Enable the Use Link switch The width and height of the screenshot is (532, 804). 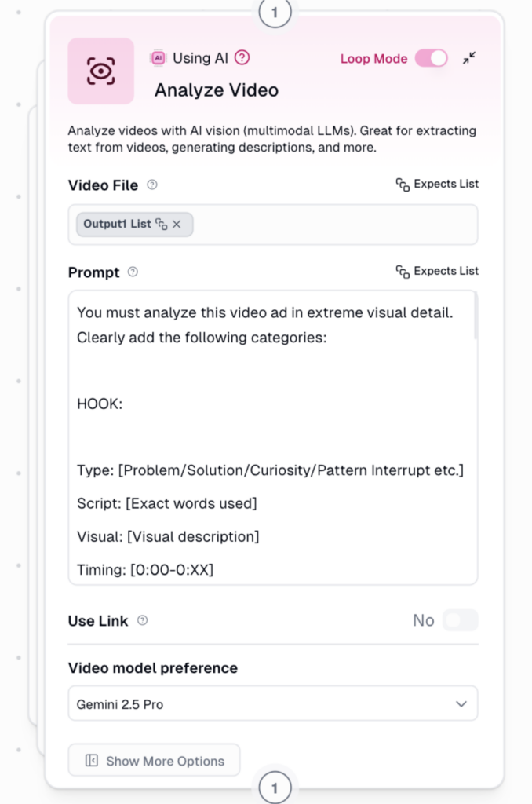coord(460,620)
